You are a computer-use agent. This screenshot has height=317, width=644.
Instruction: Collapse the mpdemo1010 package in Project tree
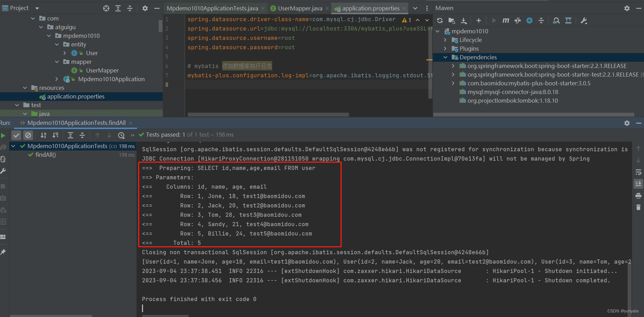pyautogui.click(x=49, y=36)
